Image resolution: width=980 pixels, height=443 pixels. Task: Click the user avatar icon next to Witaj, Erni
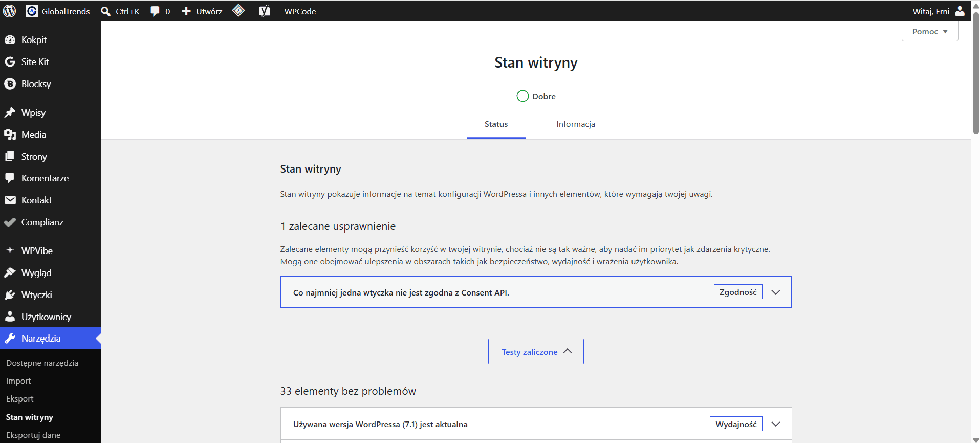[960, 11]
